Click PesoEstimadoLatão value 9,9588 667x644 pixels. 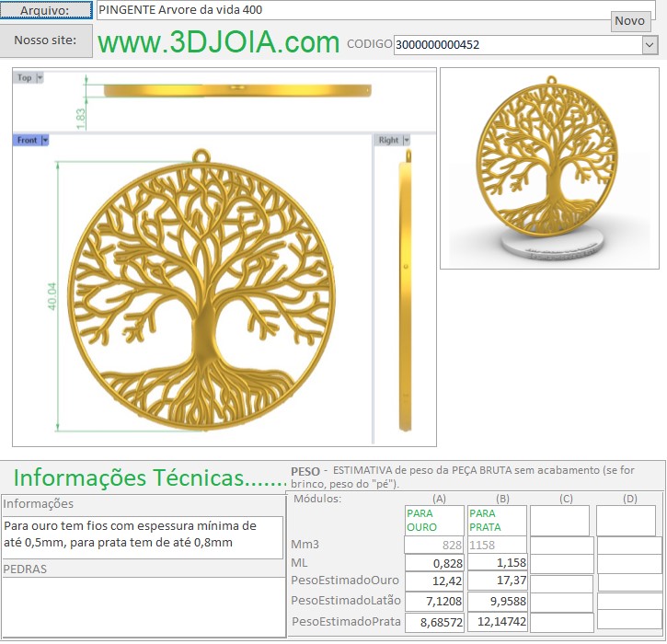[x=497, y=601]
